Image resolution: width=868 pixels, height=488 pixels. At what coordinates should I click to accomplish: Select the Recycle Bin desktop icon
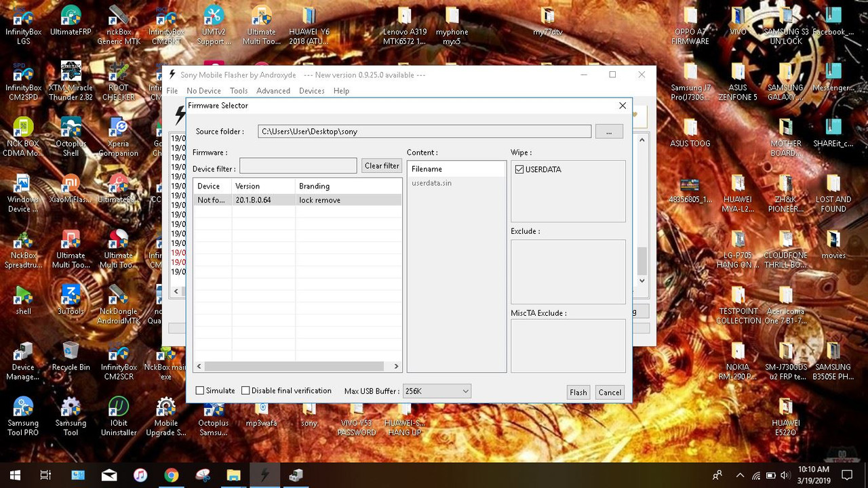(x=71, y=356)
